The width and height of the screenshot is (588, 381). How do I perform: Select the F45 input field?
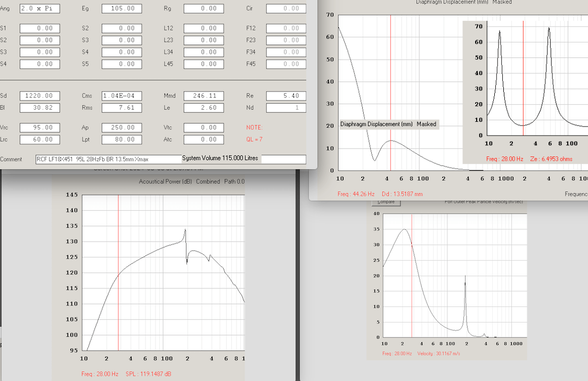pyautogui.click(x=286, y=64)
